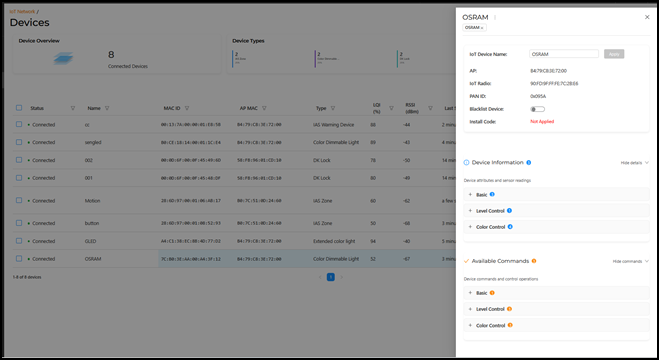
Task: Click the Apply button beside device name
Action: (614, 54)
